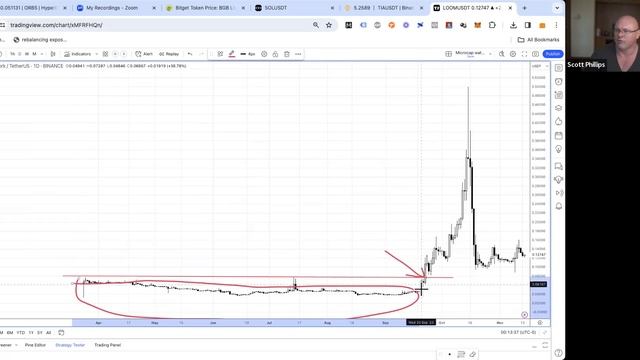The height and width of the screenshot is (360, 640).
Task: Click the eraser in bottom drawing toolbar
Action: pos(473,354)
